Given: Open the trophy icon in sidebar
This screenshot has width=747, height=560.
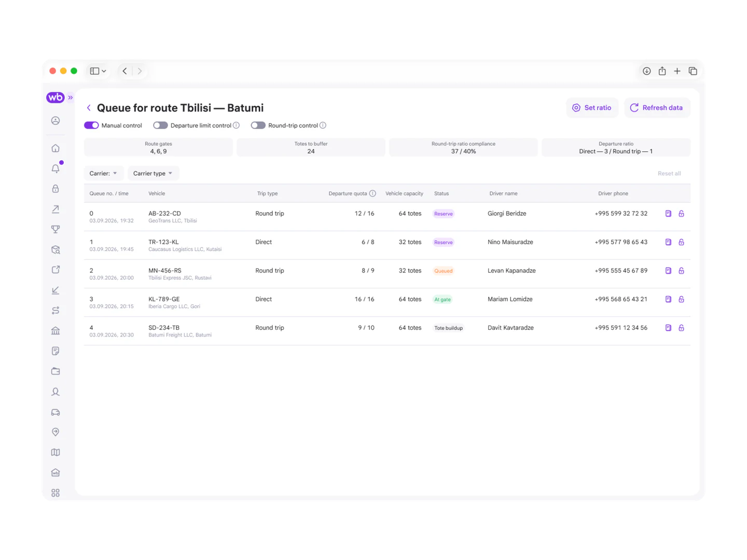Looking at the screenshot, I should tap(56, 229).
